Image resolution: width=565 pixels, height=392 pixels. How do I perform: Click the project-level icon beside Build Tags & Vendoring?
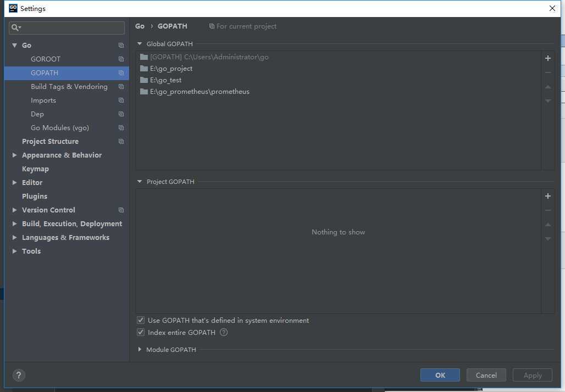(x=121, y=86)
